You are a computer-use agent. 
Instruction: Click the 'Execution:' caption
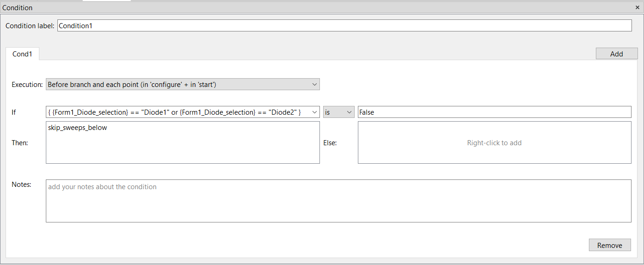(x=27, y=85)
